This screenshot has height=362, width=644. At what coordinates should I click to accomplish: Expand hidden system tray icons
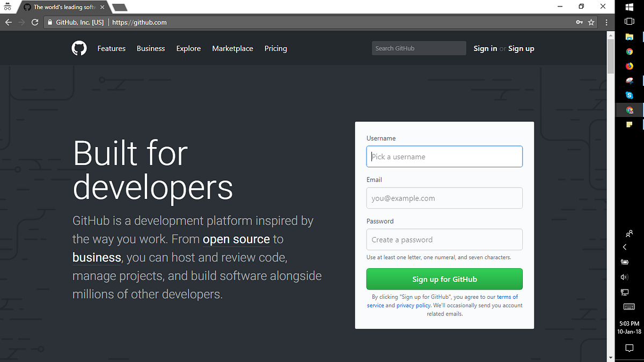[x=624, y=247]
